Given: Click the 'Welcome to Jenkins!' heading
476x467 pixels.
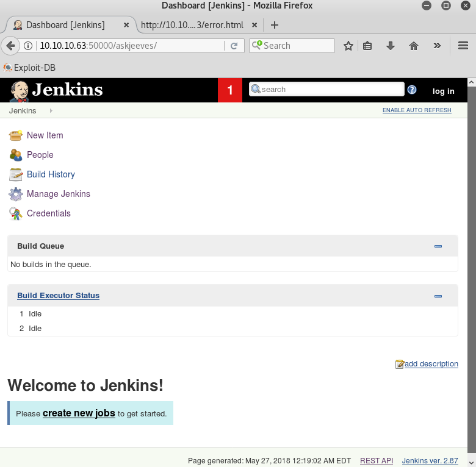Looking at the screenshot, I should tap(85, 385).
